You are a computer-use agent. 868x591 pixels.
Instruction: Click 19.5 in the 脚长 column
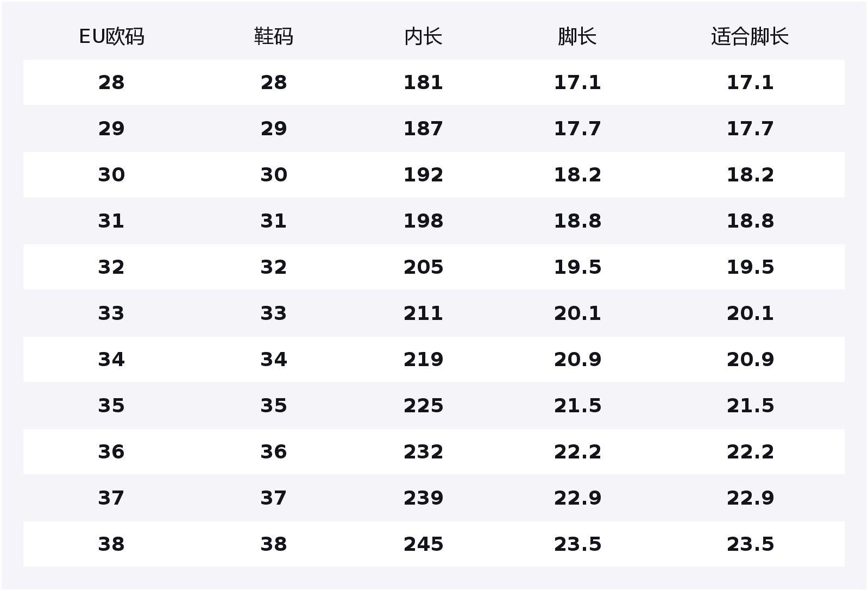tap(577, 267)
